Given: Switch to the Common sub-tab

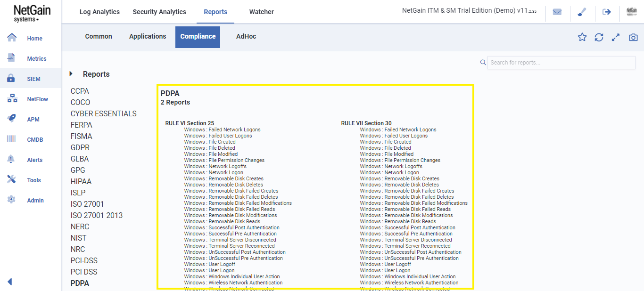Looking at the screenshot, I should click(99, 36).
